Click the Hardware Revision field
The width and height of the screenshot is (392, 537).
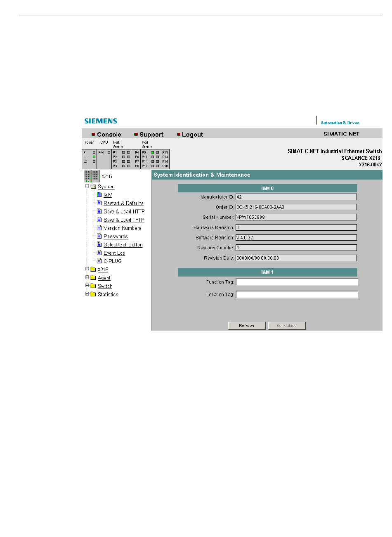tap(296, 227)
